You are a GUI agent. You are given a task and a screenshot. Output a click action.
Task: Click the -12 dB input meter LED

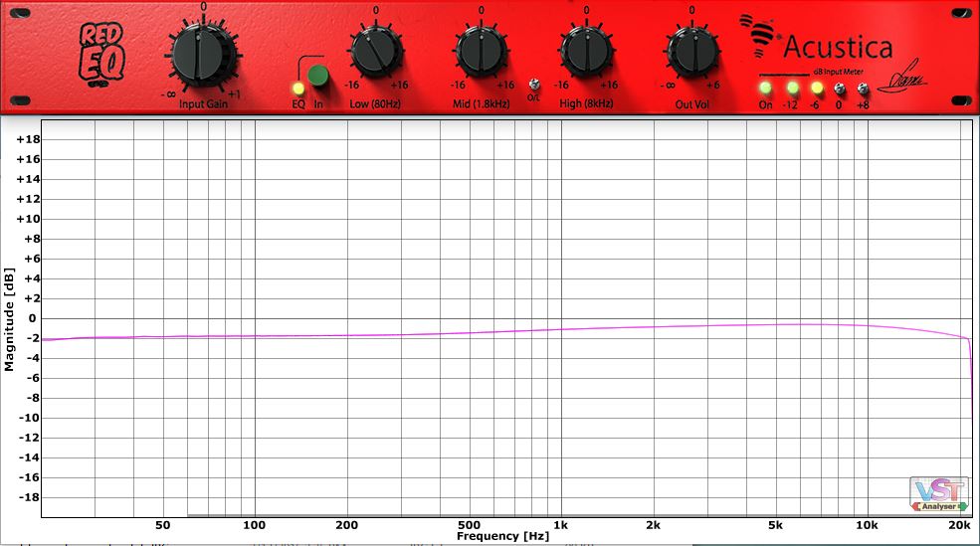792,88
